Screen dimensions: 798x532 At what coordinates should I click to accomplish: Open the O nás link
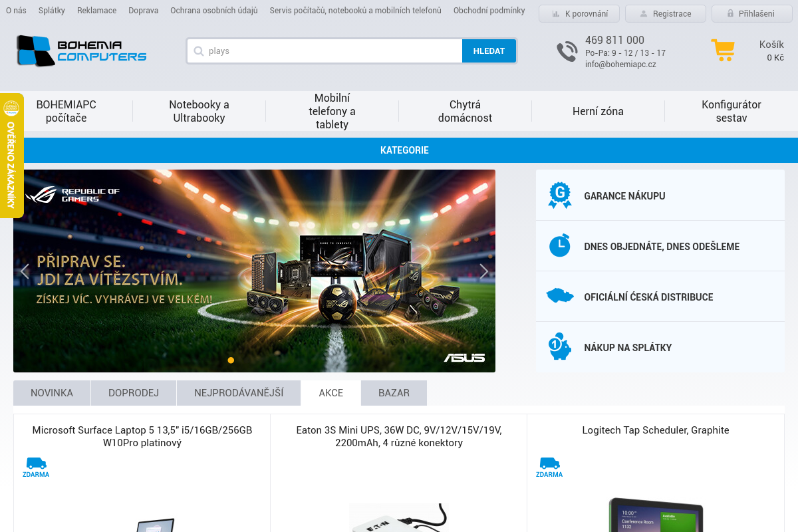pyautogui.click(x=16, y=11)
